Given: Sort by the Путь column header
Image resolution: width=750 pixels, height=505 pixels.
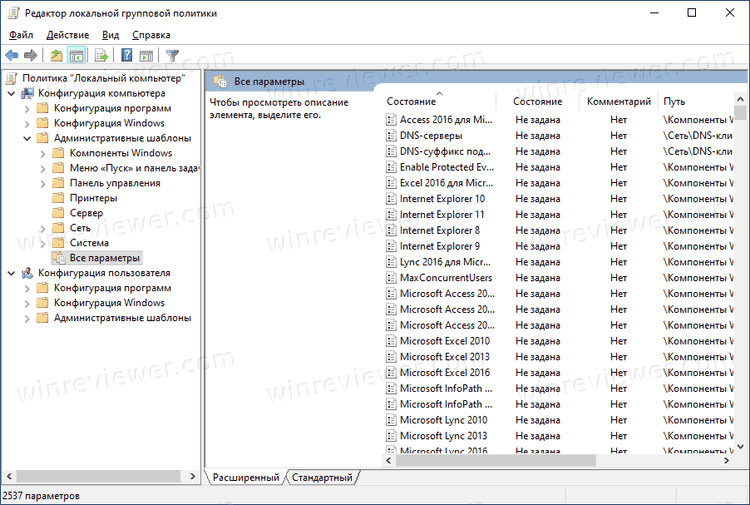Looking at the screenshot, I should point(696,101).
